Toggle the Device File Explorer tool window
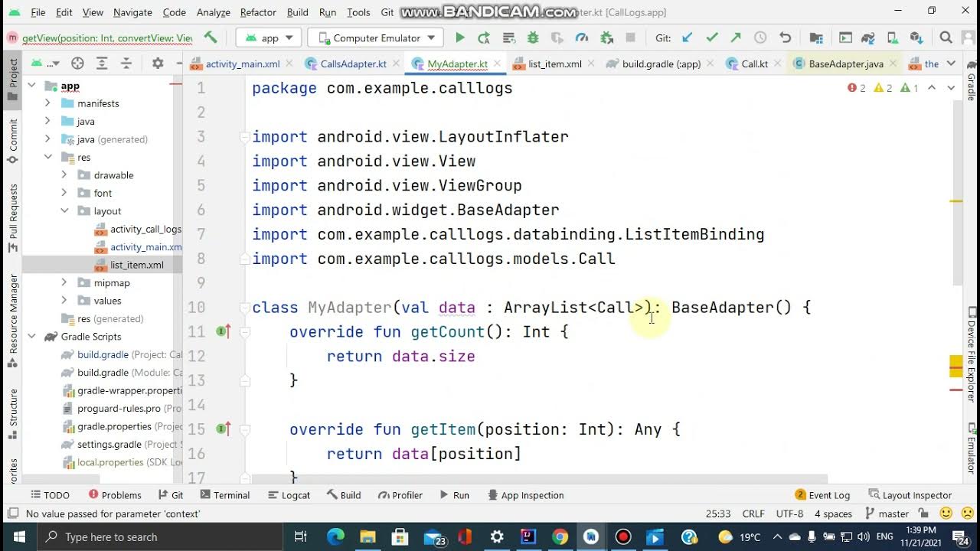Viewport: 980px width, 551px height. (x=972, y=354)
